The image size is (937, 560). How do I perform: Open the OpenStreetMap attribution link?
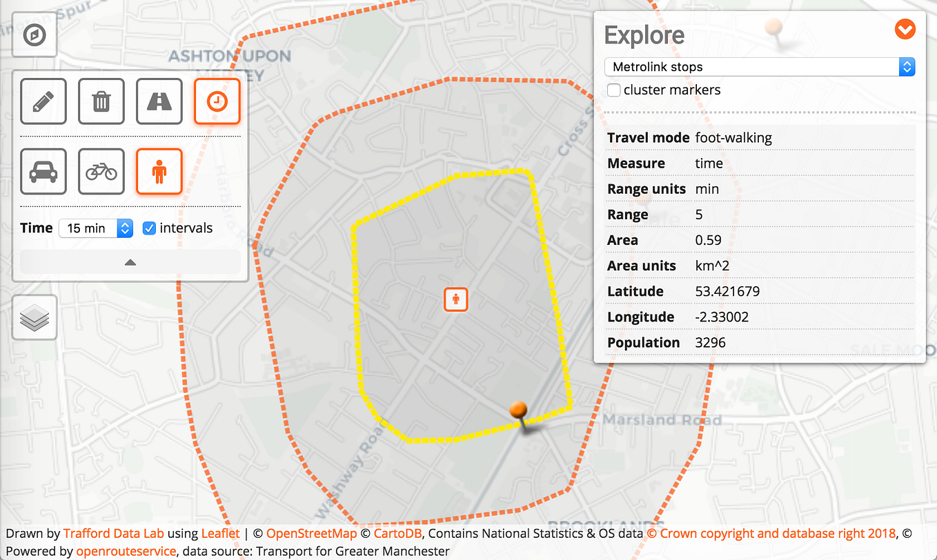[x=312, y=533]
